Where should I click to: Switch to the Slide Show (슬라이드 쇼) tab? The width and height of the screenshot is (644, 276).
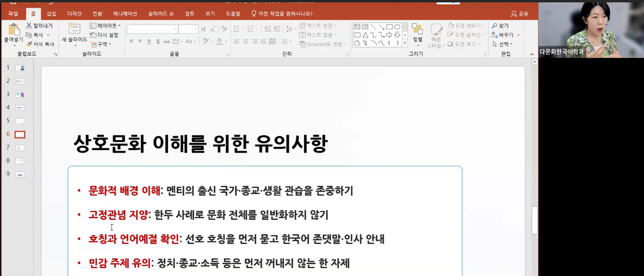[x=160, y=14]
